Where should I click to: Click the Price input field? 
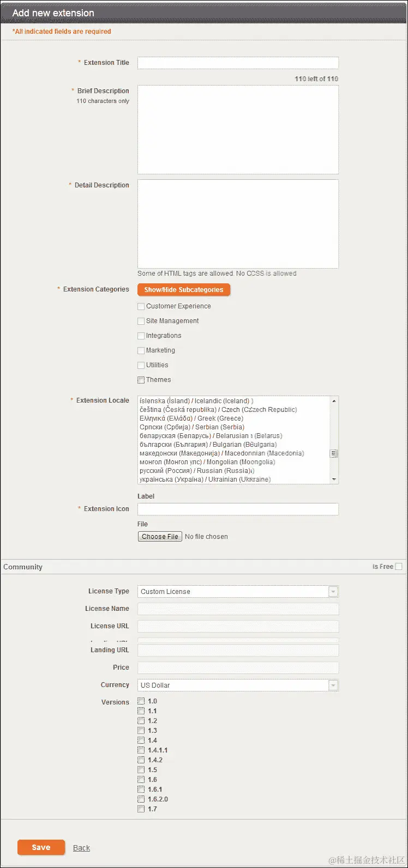238,668
